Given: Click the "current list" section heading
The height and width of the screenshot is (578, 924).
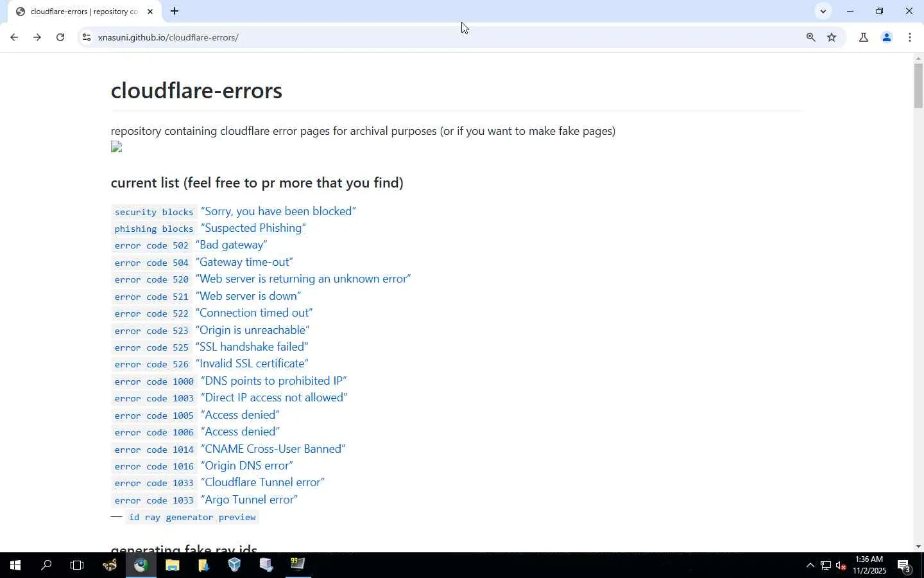Looking at the screenshot, I should coord(257,183).
